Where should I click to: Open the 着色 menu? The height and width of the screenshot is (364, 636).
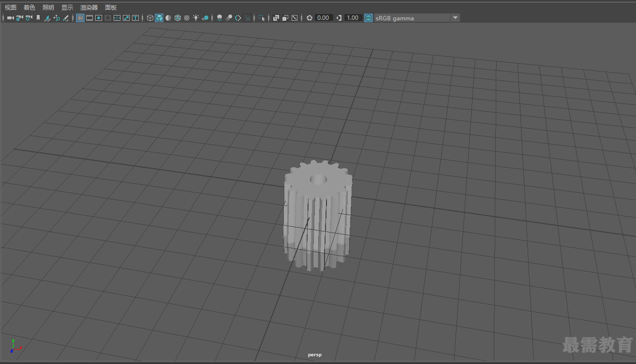point(29,7)
